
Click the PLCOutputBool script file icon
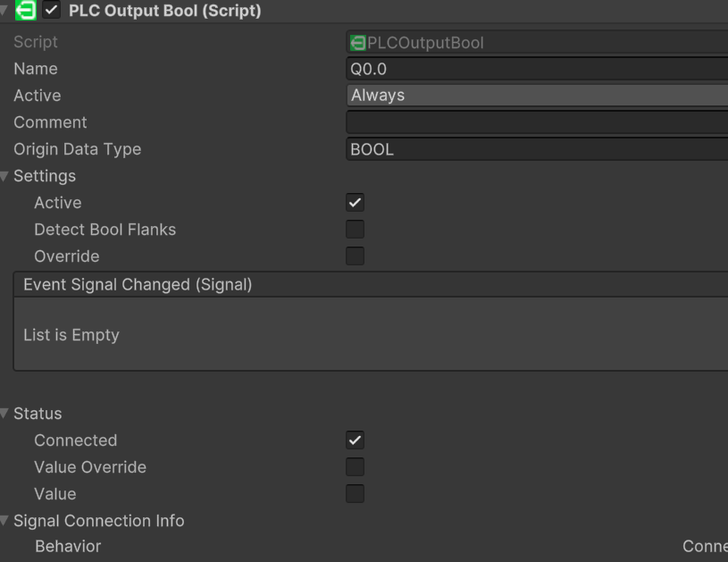click(x=357, y=43)
